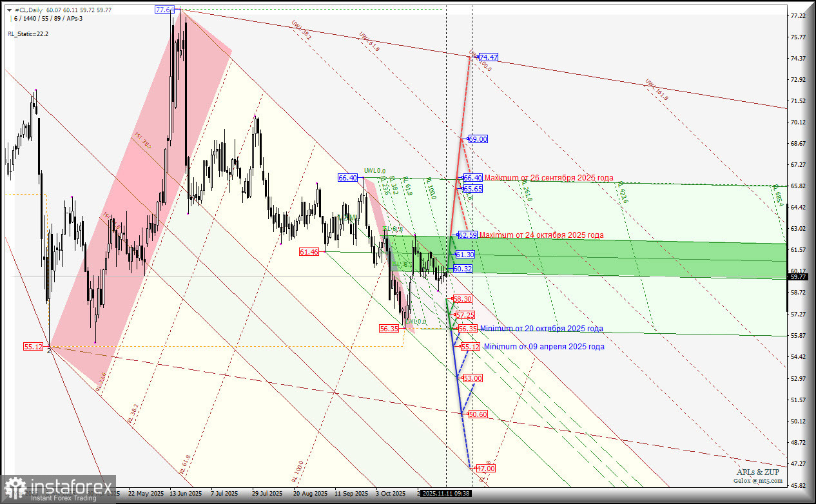Select the blue 77.64 price tag marker
This screenshot has height=504, width=816.
164,10
